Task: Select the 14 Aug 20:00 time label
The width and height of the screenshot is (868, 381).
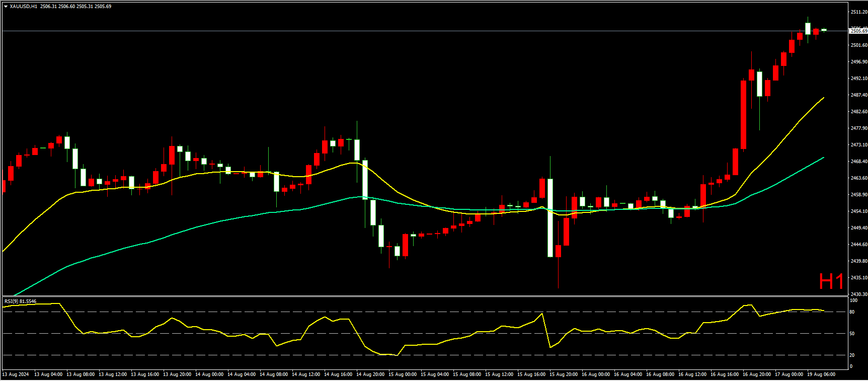Action: [x=370, y=374]
